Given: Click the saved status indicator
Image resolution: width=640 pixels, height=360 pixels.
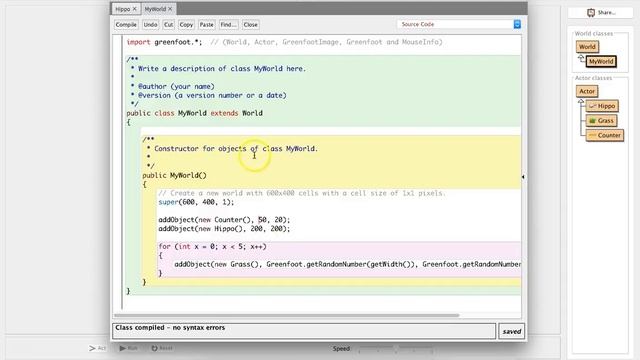Looking at the screenshot, I should pyautogui.click(x=512, y=331).
